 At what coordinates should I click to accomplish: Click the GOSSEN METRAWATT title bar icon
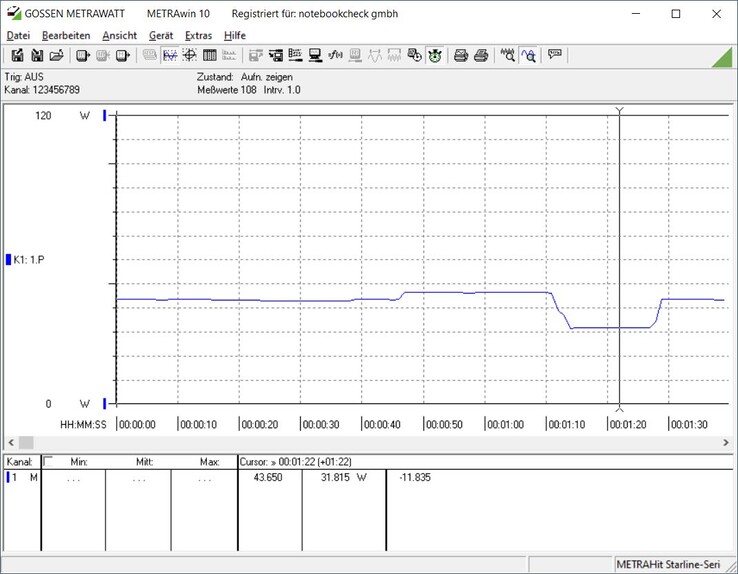click(x=14, y=14)
